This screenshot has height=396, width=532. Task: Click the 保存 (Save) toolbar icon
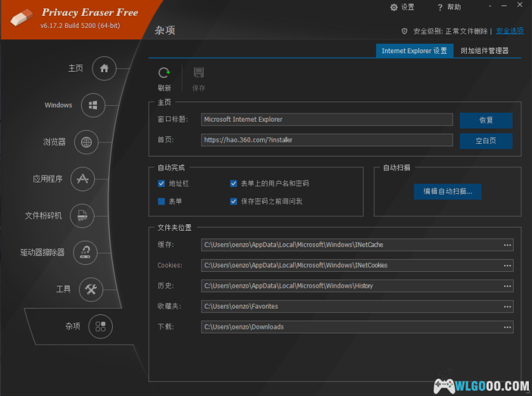198,73
